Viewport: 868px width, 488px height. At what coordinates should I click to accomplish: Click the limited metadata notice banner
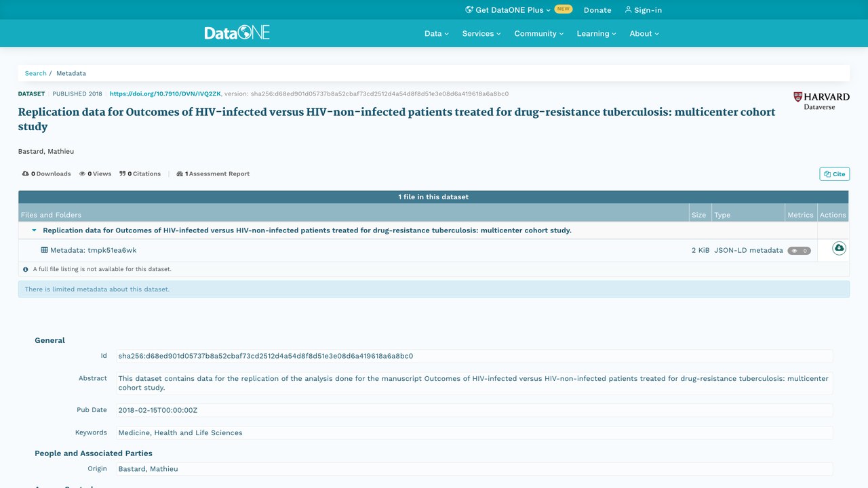[434, 289]
